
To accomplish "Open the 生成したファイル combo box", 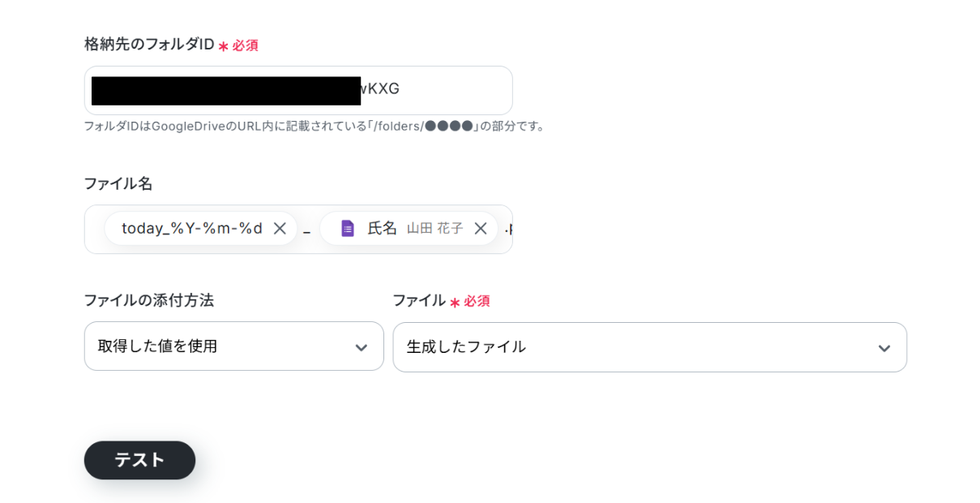I will pyautogui.click(x=632, y=347).
